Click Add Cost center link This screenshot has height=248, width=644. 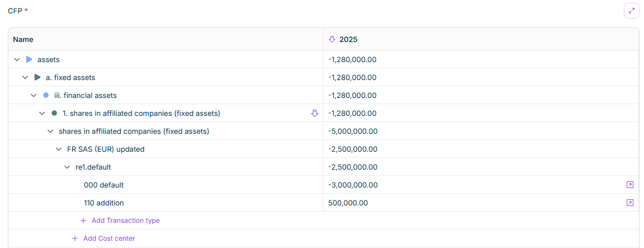109,238
